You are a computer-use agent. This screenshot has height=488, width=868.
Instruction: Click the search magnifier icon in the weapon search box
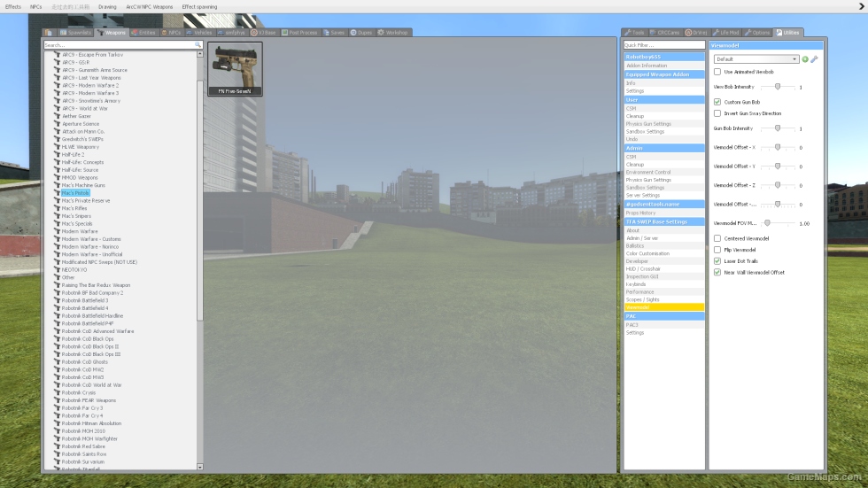click(198, 45)
